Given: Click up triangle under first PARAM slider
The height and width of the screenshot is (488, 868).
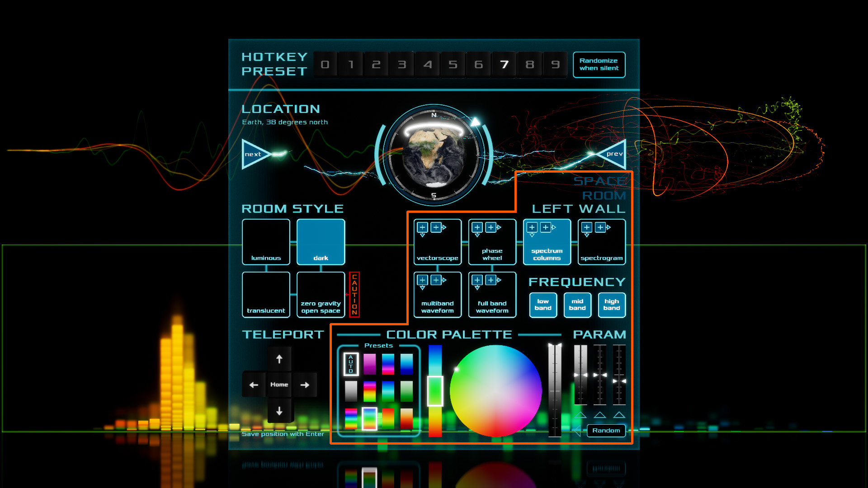Looking at the screenshot, I should click(580, 415).
